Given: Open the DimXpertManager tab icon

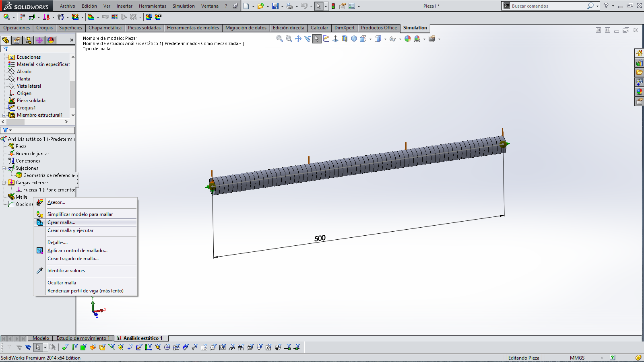Looking at the screenshot, I should pos(39,40).
